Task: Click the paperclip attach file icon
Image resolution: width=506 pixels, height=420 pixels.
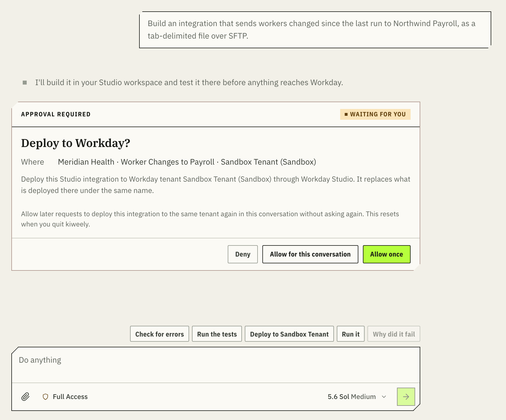Action: coord(26,397)
